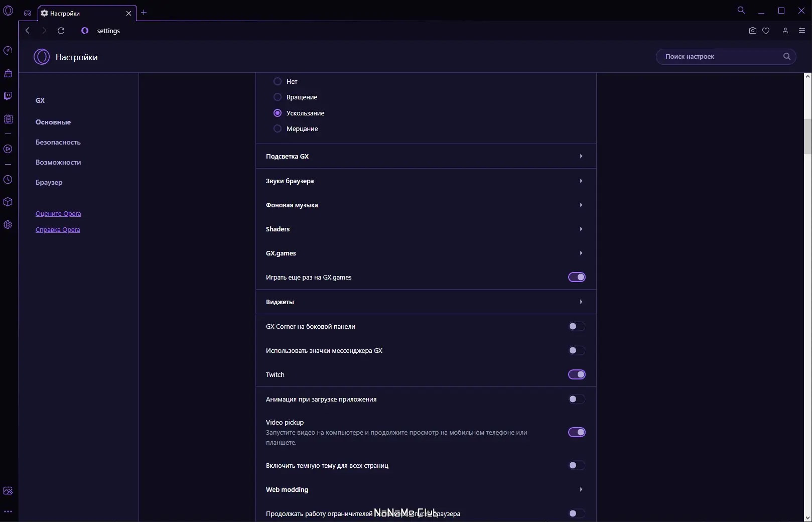Go to Безопасность settings section
Image resolution: width=812 pixels, height=522 pixels.
pyautogui.click(x=58, y=143)
